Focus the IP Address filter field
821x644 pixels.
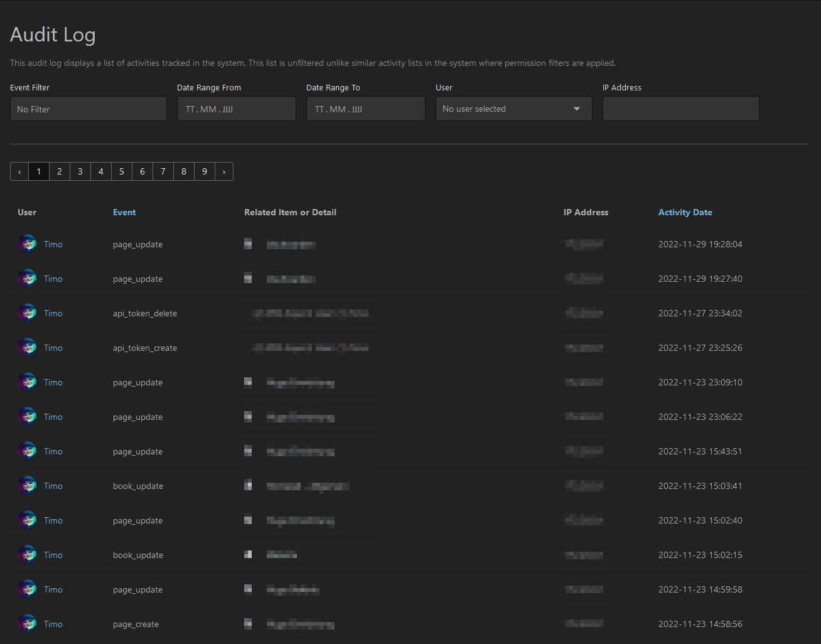pos(680,109)
